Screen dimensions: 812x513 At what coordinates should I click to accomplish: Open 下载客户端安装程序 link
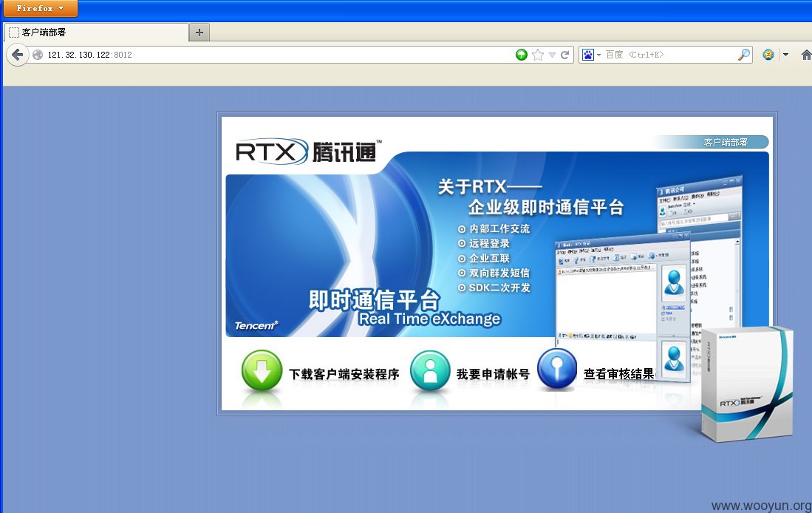click(x=344, y=374)
